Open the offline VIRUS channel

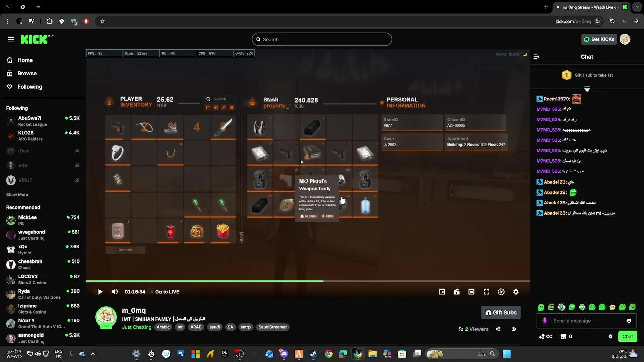pos(43,180)
